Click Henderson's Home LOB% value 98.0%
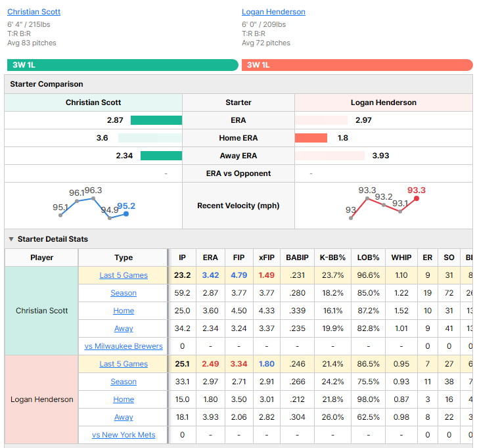 368,399
